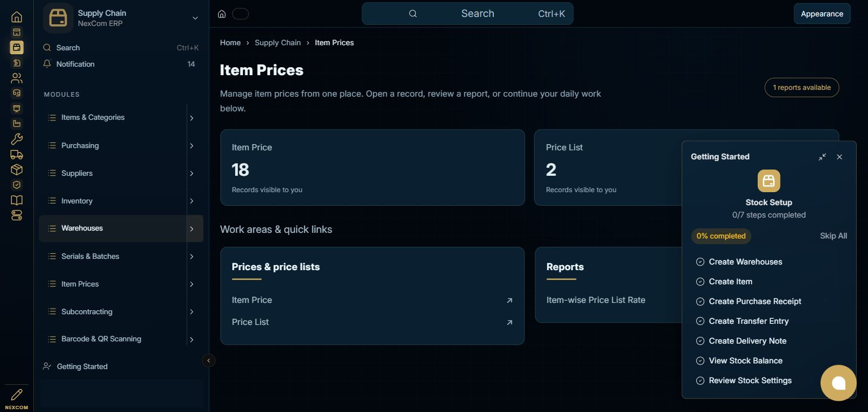Open the cube package icon in the rail
Screen dimensions: 868x412
(x=16, y=170)
